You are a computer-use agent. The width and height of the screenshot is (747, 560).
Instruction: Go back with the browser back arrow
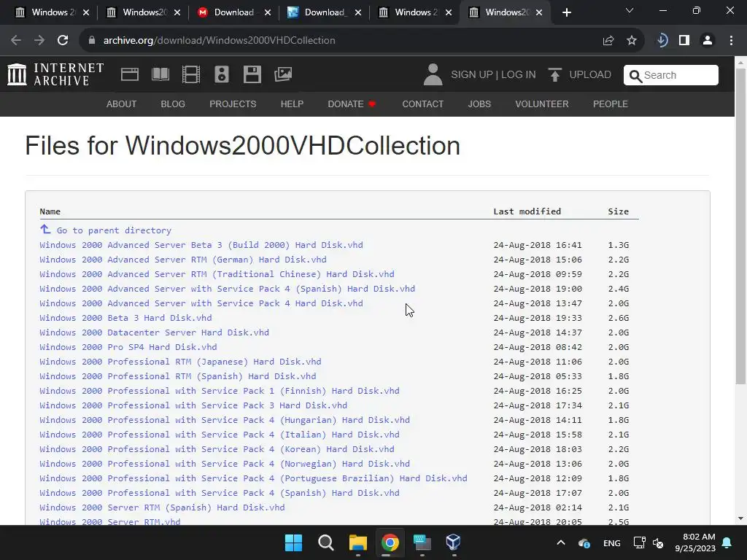tap(16, 41)
